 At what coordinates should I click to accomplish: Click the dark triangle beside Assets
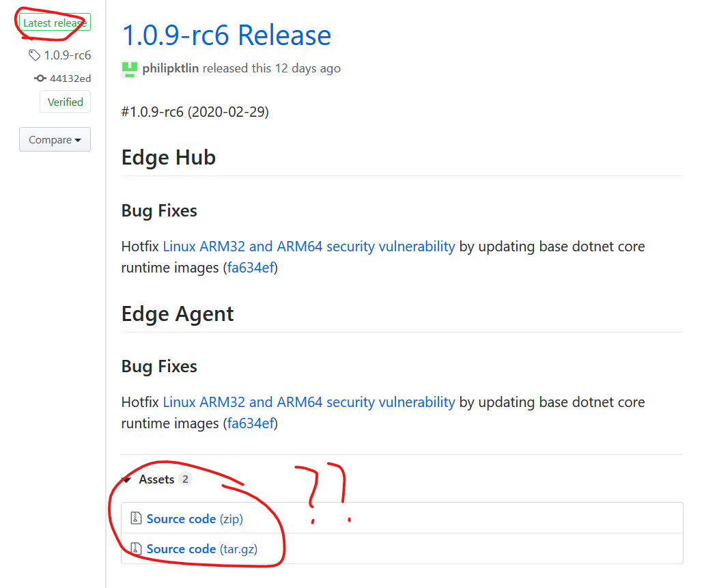[x=126, y=479]
